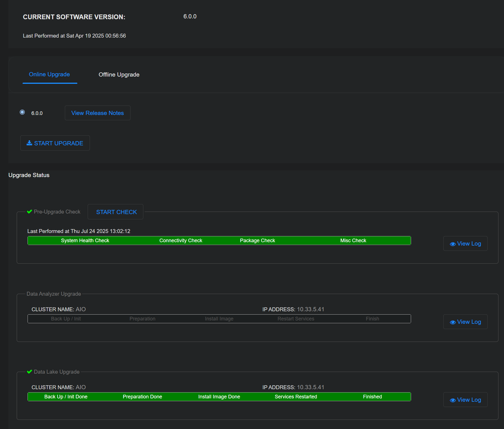Open the Offline Upgrade tab
This screenshot has height=429, width=504.
pyautogui.click(x=119, y=75)
